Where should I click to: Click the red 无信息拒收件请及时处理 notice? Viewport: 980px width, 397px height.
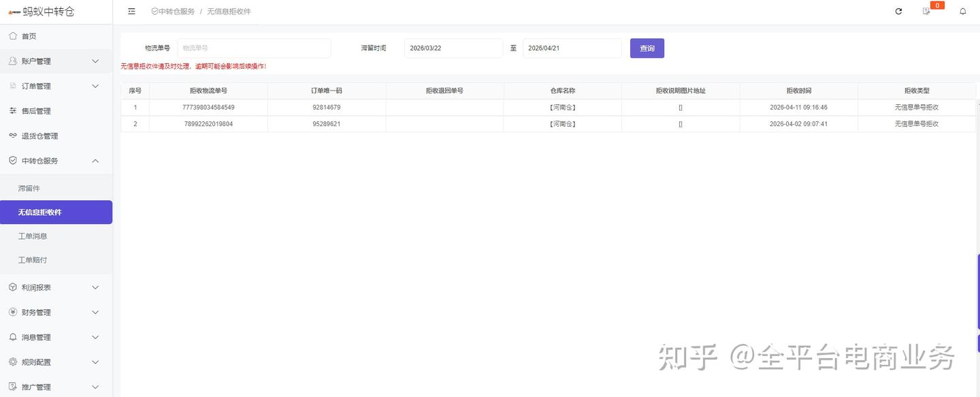(193, 66)
